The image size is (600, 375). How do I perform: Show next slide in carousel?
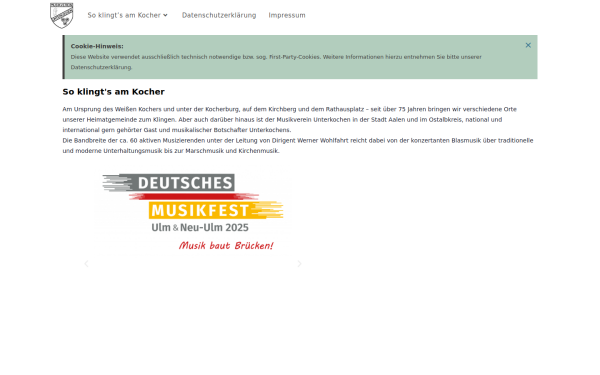[300, 264]
